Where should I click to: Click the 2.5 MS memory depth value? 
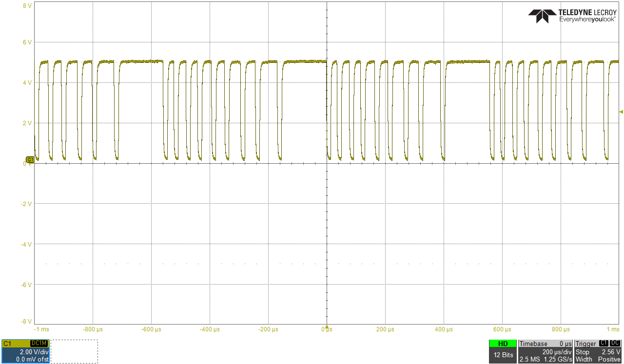click(x=530, y=359)
